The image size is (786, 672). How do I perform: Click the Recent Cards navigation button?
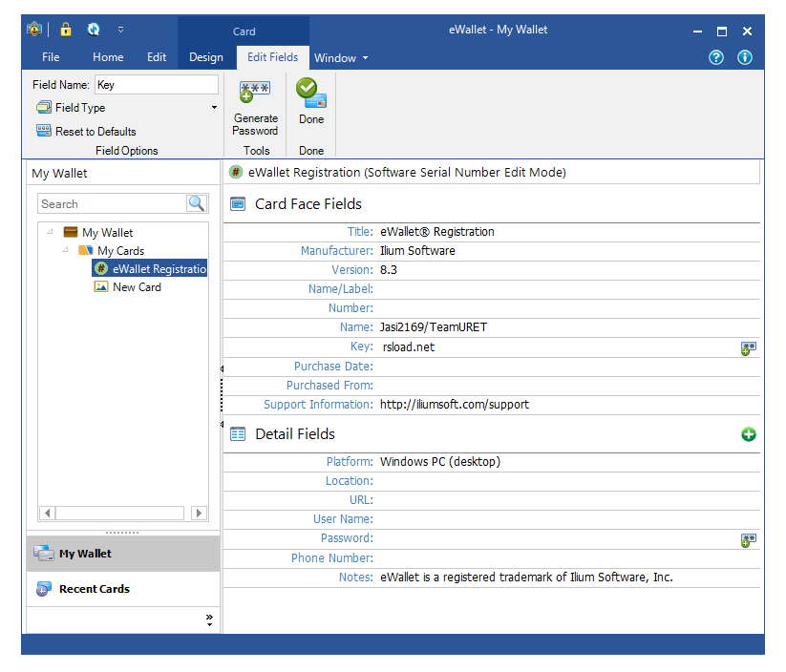pyautogui.click(x=123, y=589)
